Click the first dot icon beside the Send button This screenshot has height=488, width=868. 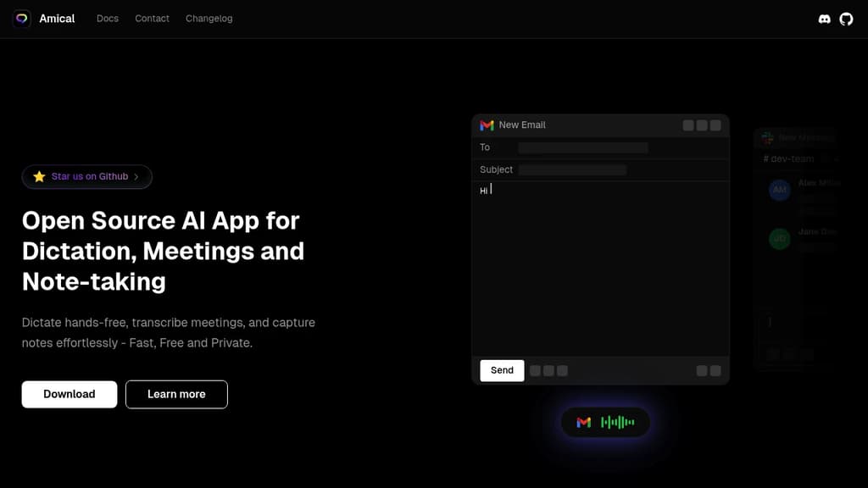(x=537, y=370)
